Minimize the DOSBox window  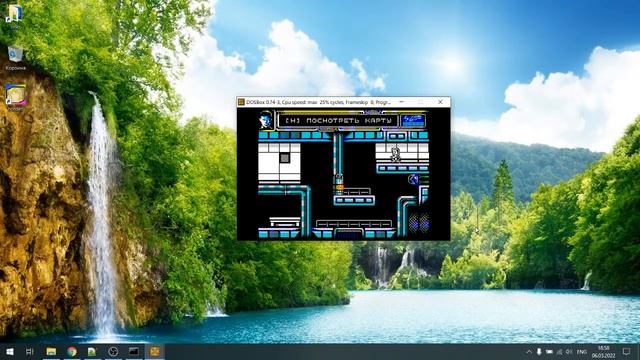tap(402, 102)
